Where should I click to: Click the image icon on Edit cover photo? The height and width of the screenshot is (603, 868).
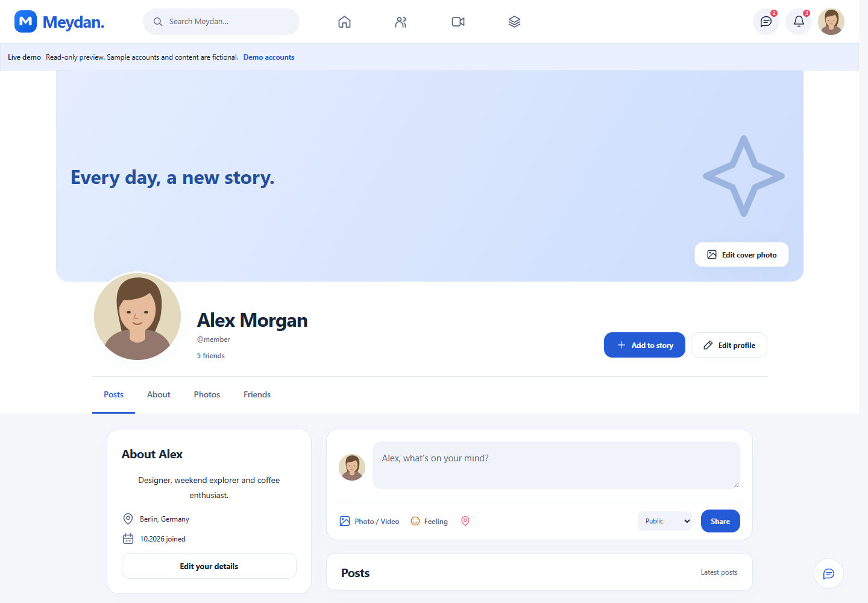tap(712, 254)
